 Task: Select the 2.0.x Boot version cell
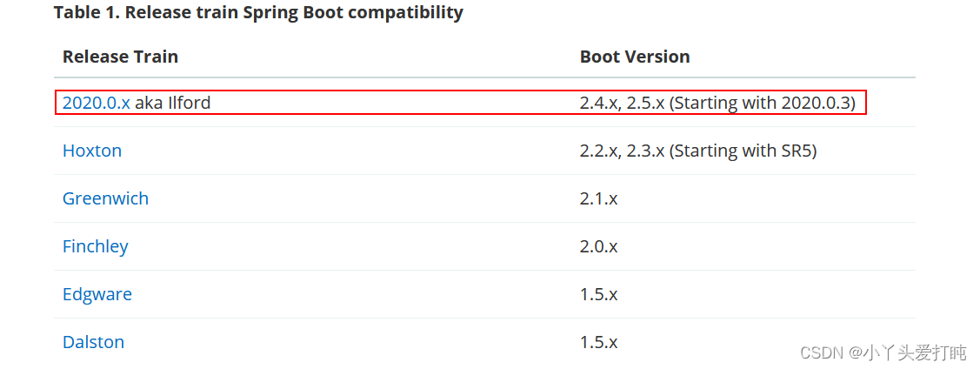pos(598,246)
